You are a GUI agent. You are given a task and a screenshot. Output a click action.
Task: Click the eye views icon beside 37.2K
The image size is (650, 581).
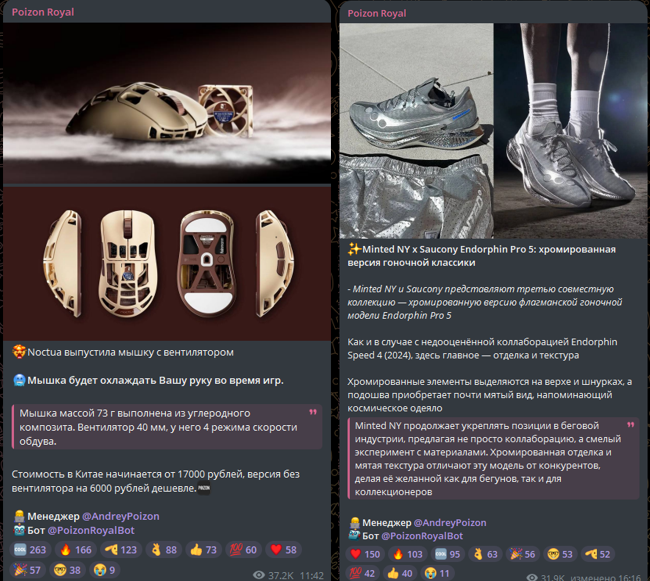pyautogui.click(x=259, y=575)
